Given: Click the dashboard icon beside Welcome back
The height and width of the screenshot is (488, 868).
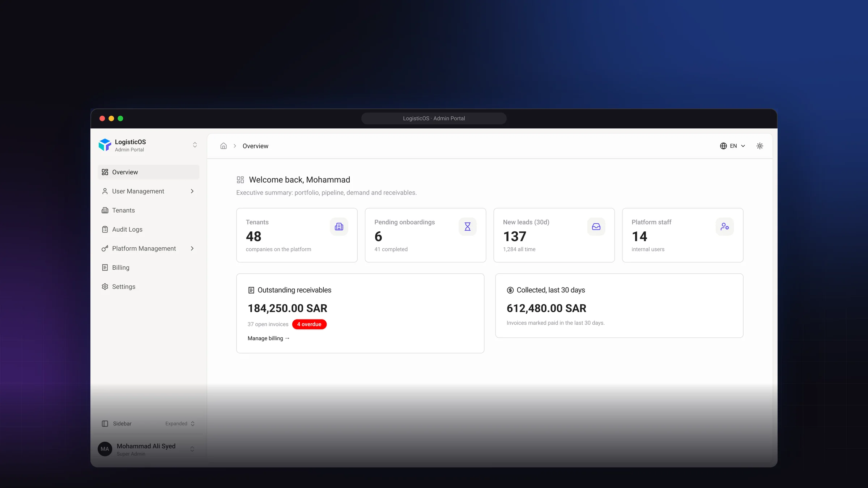Looking at the screenshot, I should click(x=241, y=180).
